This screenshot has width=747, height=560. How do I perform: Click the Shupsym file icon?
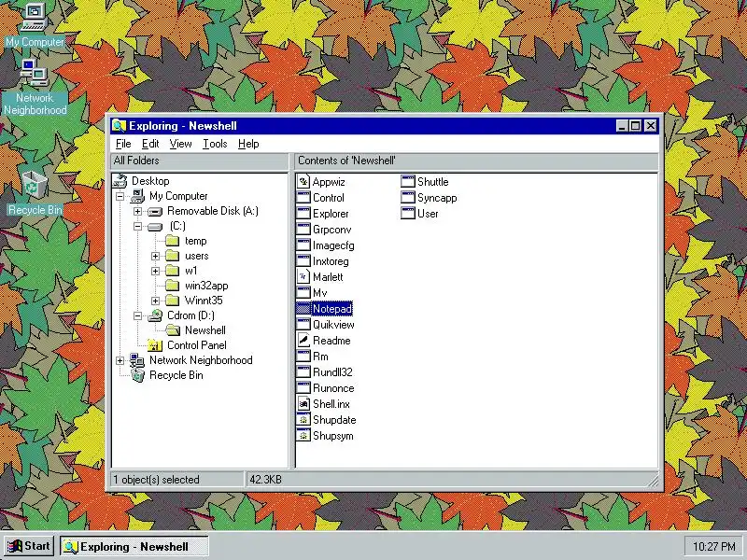(x=303, y=435)
